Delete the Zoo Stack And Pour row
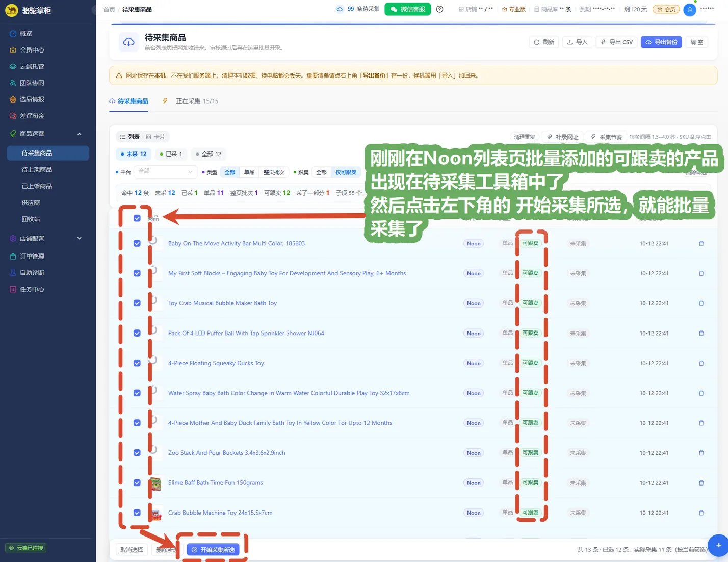728x562 pixels. (701, 453)
